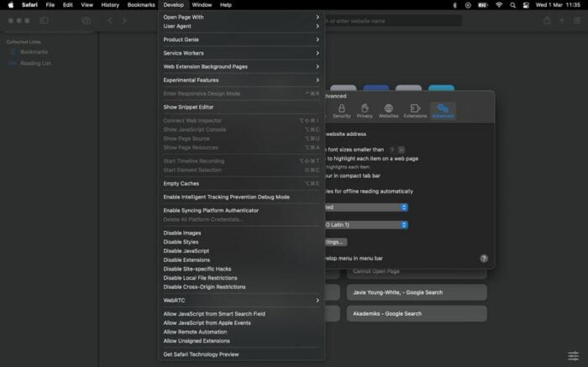588x367 pixels.
Task: Toggle Disable JavaScript
Action: [x=241, y=251]
